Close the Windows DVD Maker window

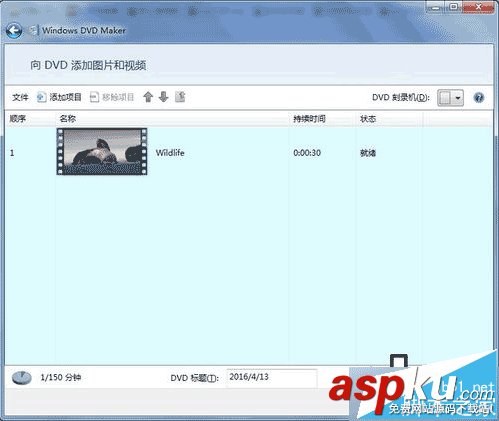click(479, 7)
